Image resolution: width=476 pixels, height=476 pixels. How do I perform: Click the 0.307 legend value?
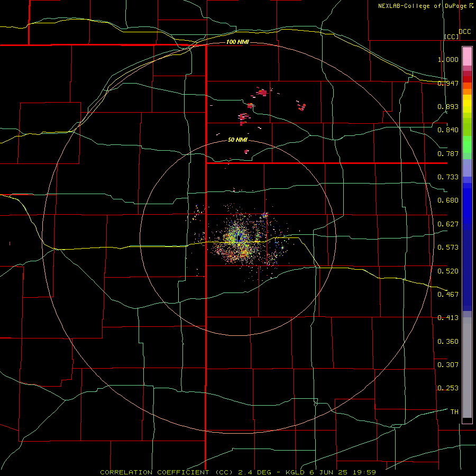pyautogui.click(x=448, y=364)
